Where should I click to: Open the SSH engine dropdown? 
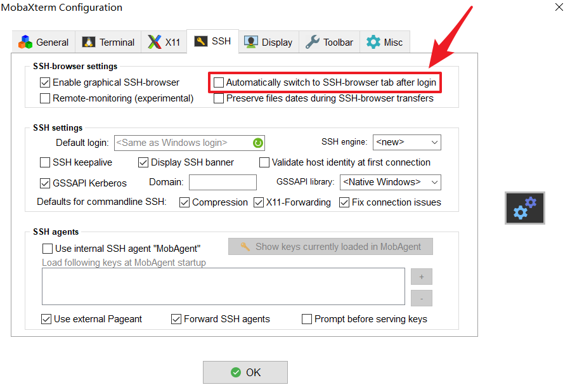(x=407, y=142)
